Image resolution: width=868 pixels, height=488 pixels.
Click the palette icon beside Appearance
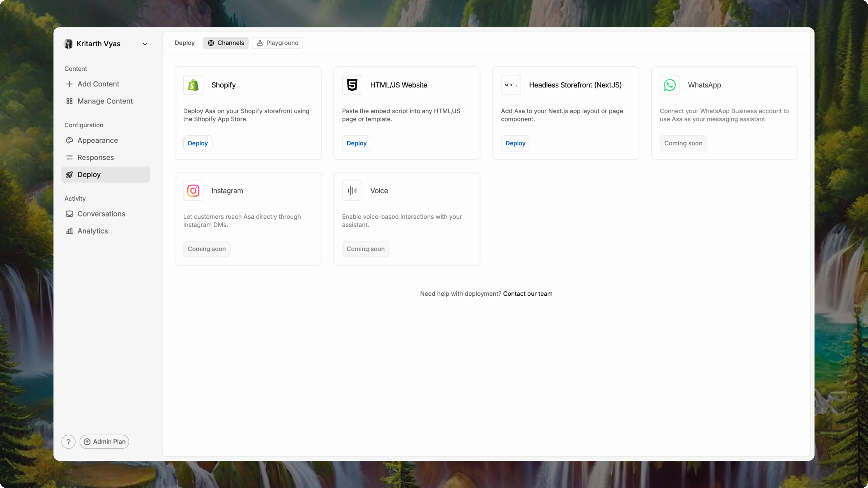click(69, 140)
